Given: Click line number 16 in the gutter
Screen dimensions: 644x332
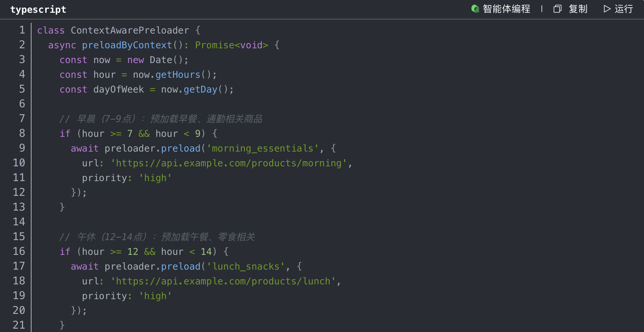Looking at the screenshot, I should pyautogui.click(x=19, y=252).
